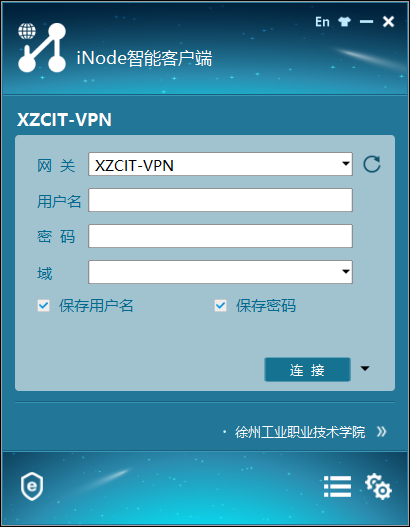Open the 徐州工业职业技术学院 link
The width and height of the screenshot is (410, 527).
[x=300, y=432]
